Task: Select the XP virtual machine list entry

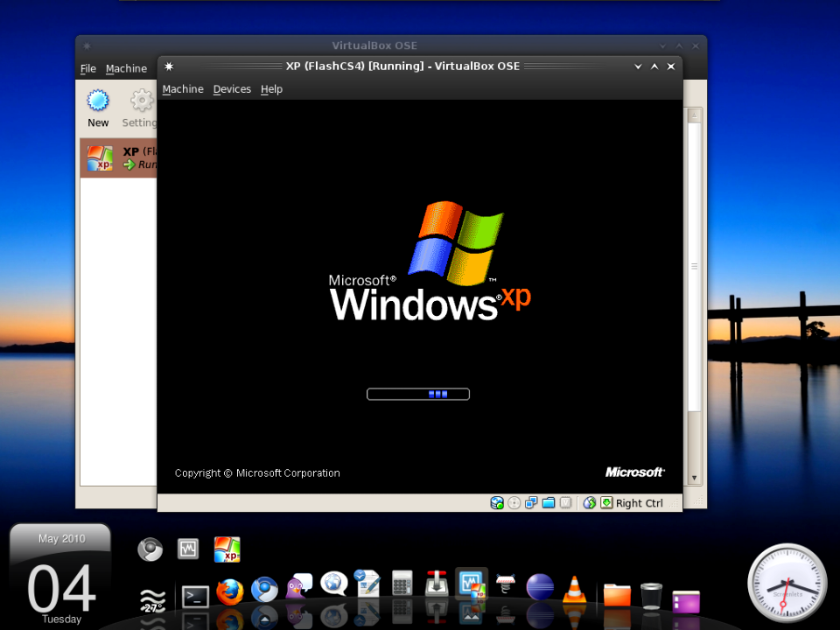Action: point(118,158)
